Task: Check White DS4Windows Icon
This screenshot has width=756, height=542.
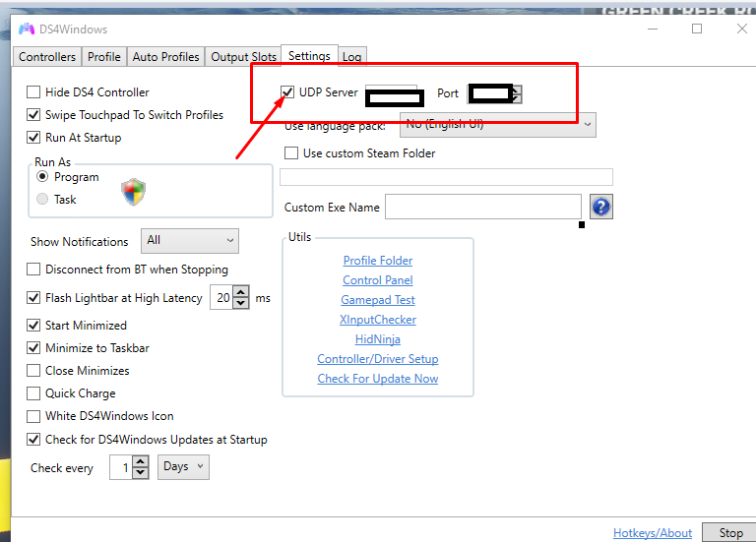Action: pyautogui.click(x=33, y=416)
